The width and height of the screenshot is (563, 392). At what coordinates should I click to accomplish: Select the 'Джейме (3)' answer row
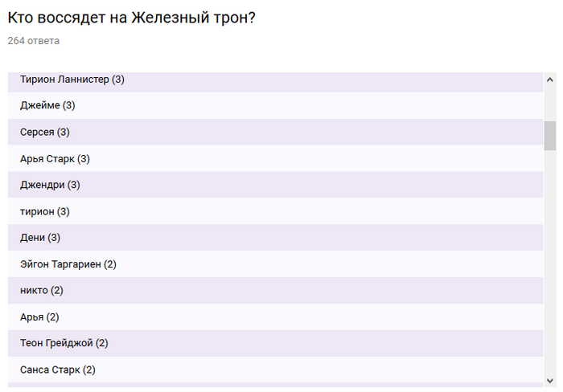coord(47,105)
